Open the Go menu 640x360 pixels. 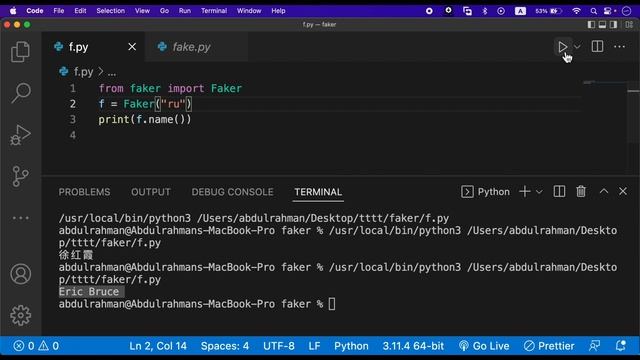(164, 11)
